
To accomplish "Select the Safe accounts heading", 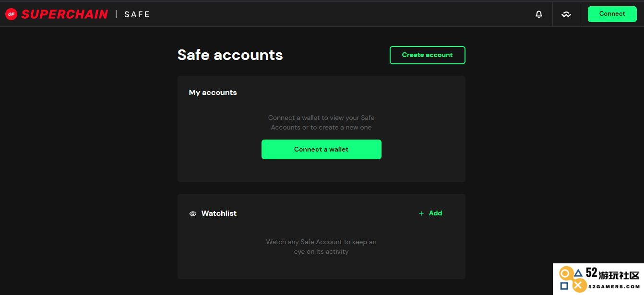I will pyautogui.click(x=230, y=55).
